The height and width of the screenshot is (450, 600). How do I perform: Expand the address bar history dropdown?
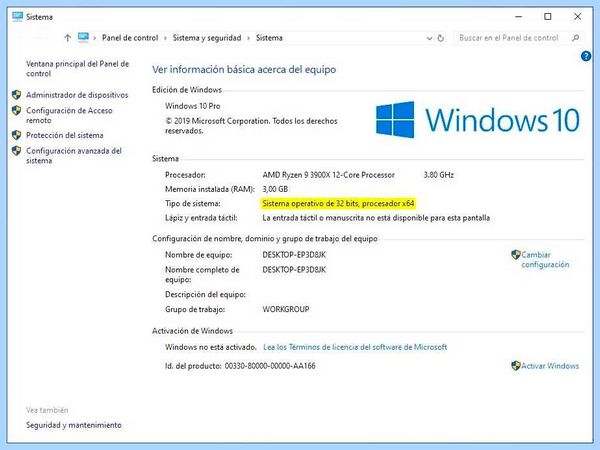point(429,38)
